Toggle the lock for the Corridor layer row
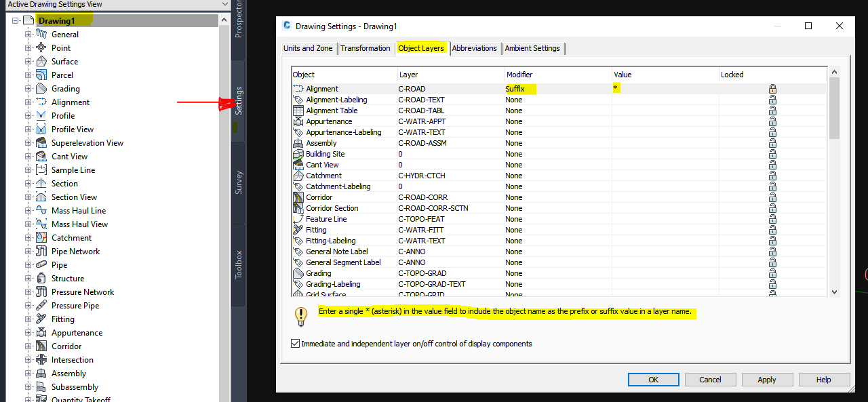The width and height of the screenshot is (868, 402). pyautogui.click(x=772, y=197)
